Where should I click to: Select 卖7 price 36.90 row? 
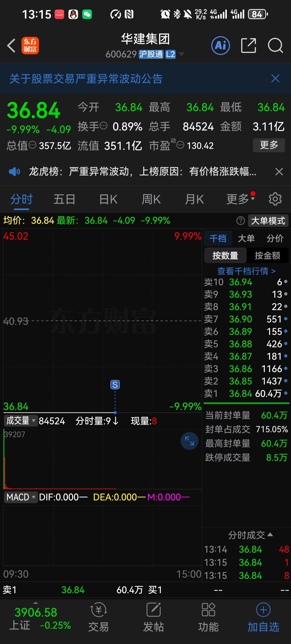[246, 319]
